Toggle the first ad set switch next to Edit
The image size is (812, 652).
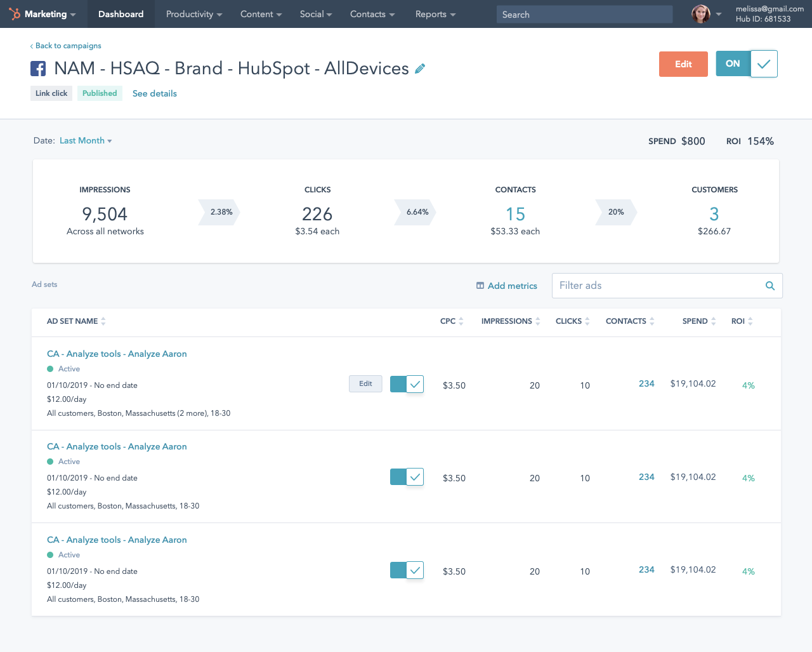click(407, 384)
